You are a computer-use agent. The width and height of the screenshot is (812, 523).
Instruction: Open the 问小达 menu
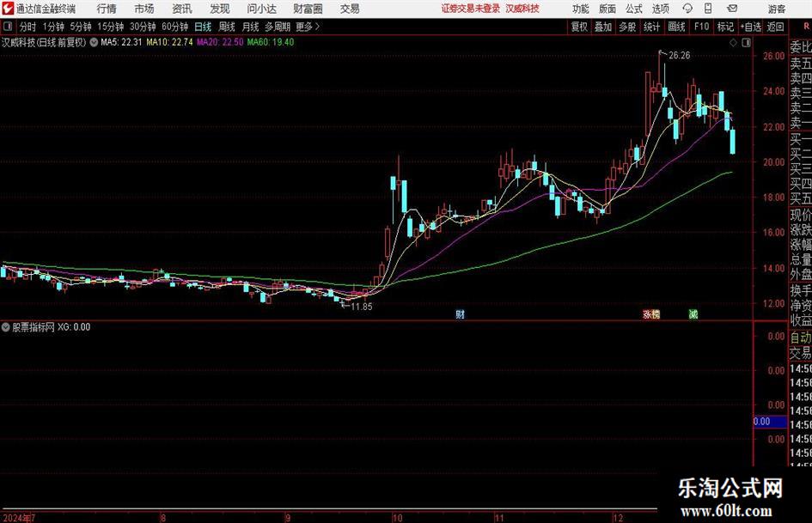[261, 9]
